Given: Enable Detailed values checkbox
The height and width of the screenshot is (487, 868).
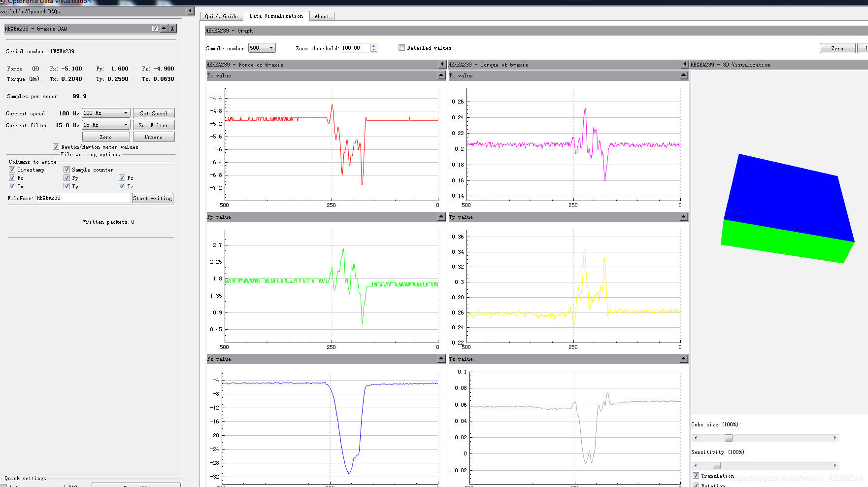Looking at the screenshot, I should pos(402,48).
